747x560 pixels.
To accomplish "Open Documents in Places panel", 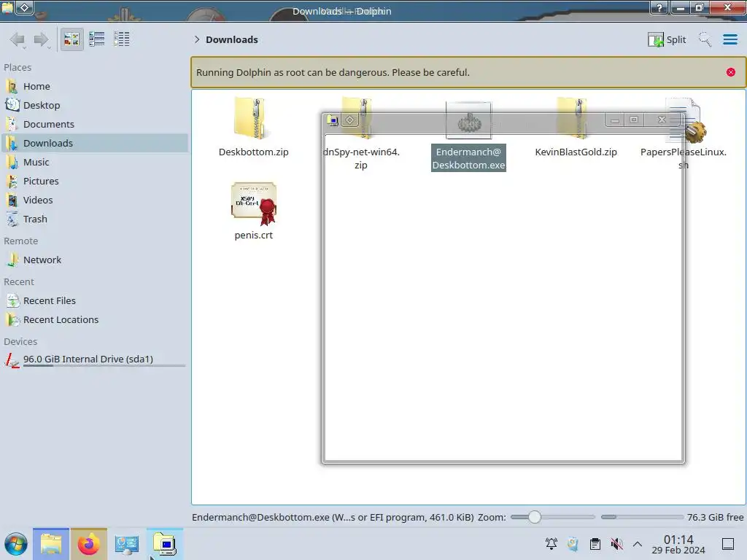I will click(95, 124).
